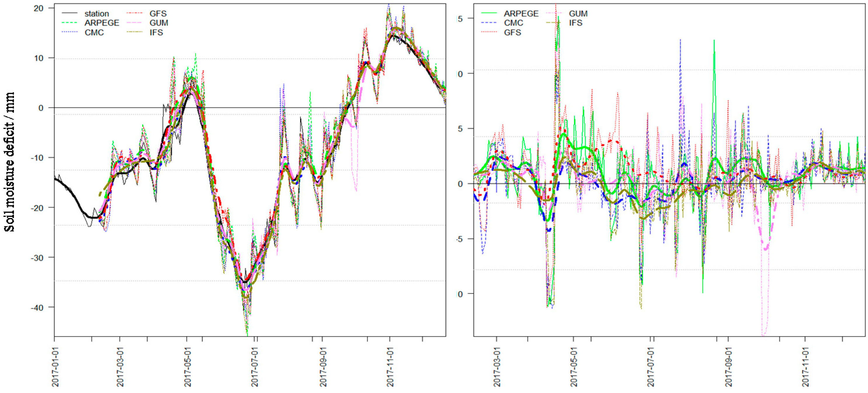The width and height of the screenshot is (868, 393).
Task: Click the 2017-01-01 date tick label
Action: pyautogui.click(x=55, y=368)
